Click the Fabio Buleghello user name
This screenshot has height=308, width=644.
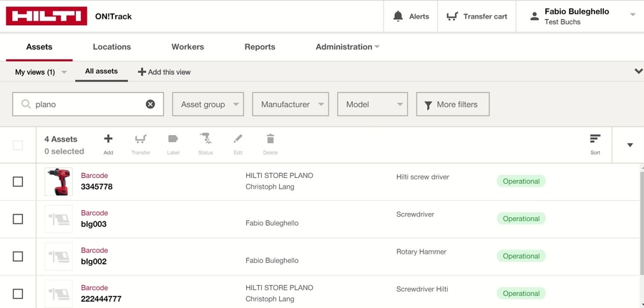(x=577, y=11)
